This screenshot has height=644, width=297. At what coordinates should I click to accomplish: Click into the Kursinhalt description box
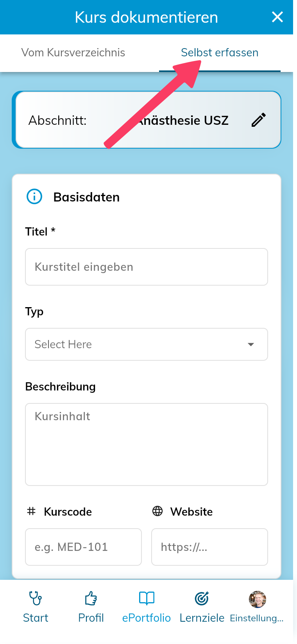click(x=147, y=444)
